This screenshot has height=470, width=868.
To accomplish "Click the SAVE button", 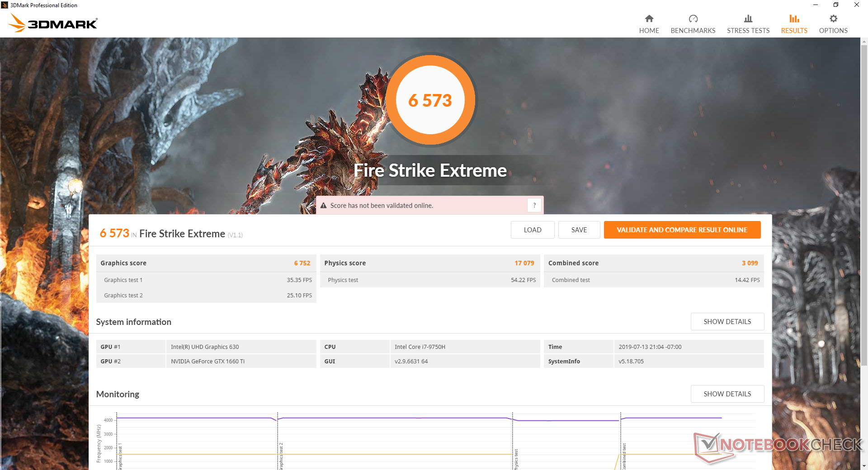I will (x=579, y=230).
